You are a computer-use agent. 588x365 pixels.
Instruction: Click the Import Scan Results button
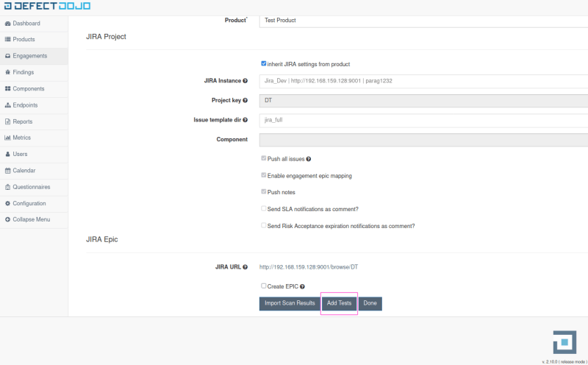click(290, 303)
